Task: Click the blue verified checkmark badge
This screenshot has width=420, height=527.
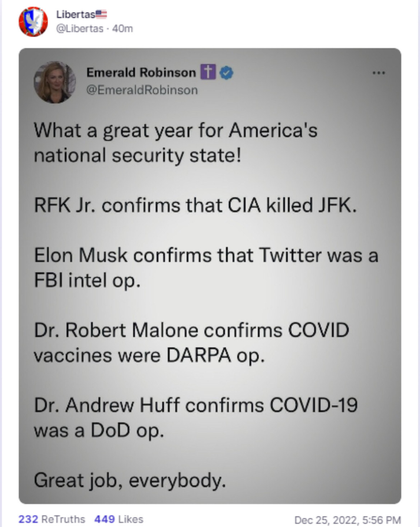Action: 226,73
